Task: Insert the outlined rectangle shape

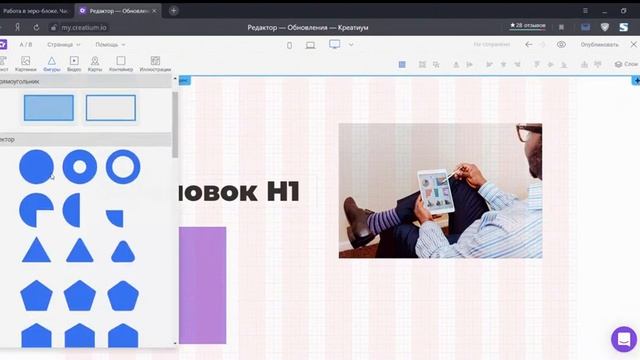Action: (x=111, y=108)
